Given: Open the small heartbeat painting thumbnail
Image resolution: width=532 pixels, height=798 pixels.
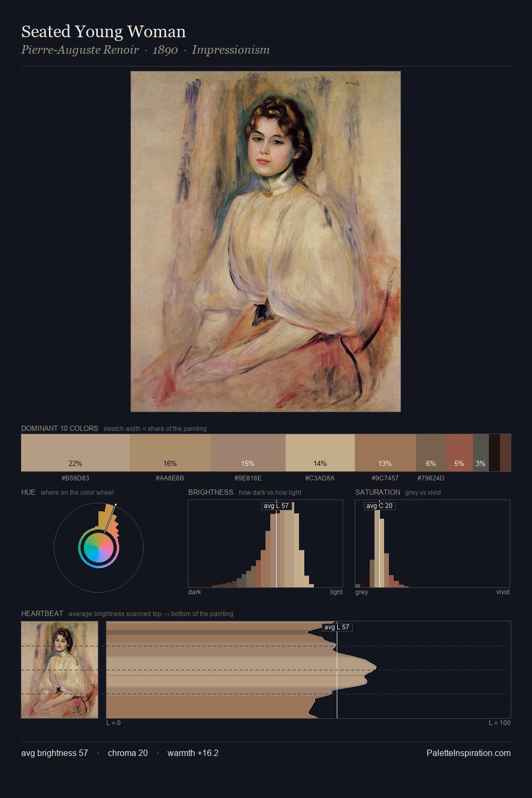Looking at the screenshot, I should 60,670.
